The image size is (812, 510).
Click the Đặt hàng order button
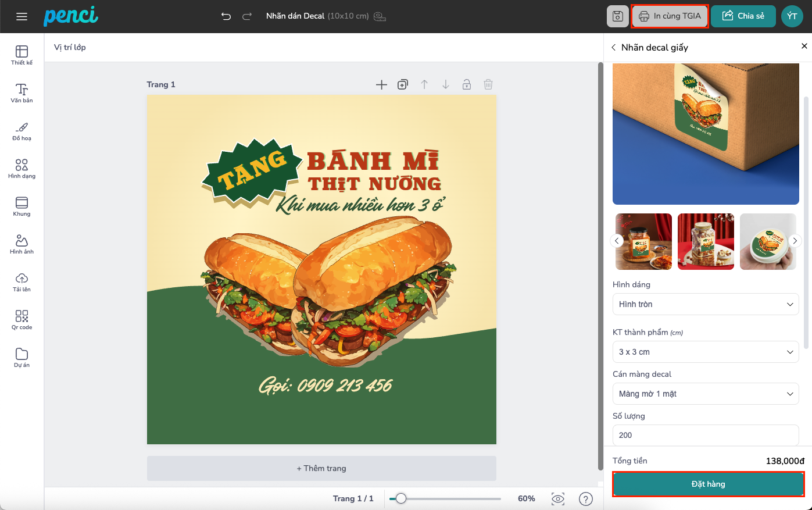click(708, 484)
